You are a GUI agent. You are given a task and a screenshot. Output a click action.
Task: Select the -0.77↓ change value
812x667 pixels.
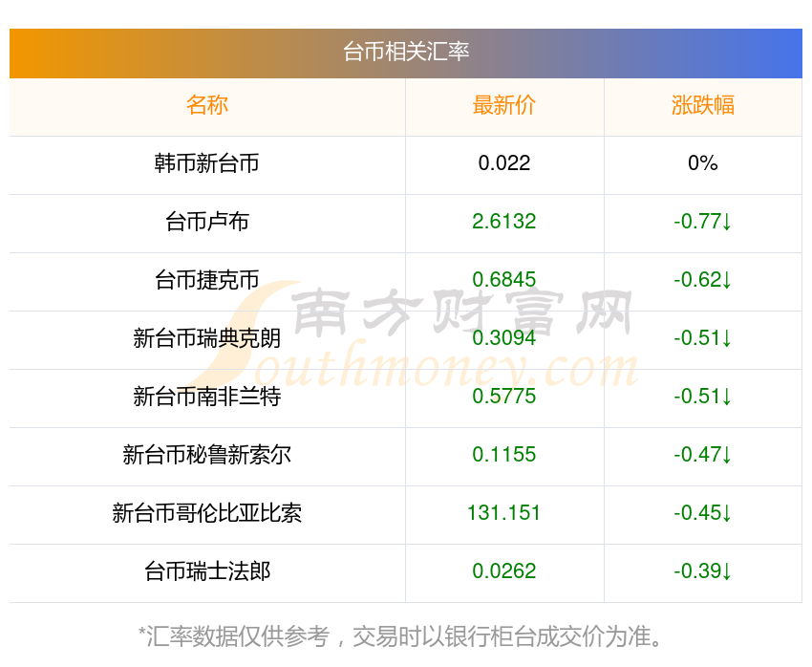coord(703,222)
